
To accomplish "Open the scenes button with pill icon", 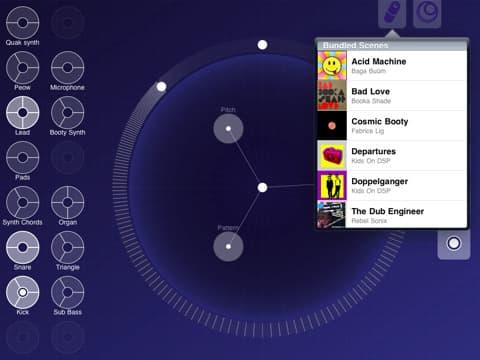I will pyautogui.click(x=392, y=13).
